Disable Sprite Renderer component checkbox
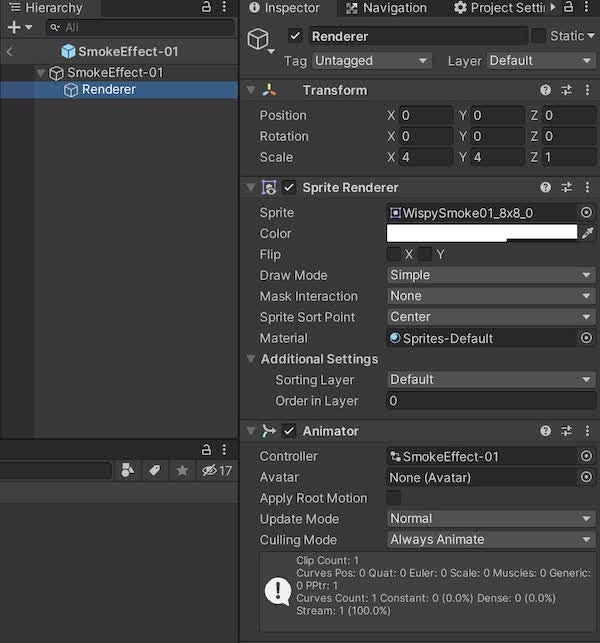This screenshot has height=643, width=600. 289,187
